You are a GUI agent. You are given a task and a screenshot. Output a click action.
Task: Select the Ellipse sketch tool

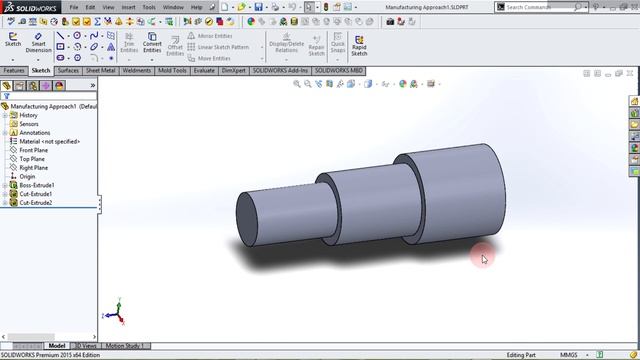coord(94,47)
